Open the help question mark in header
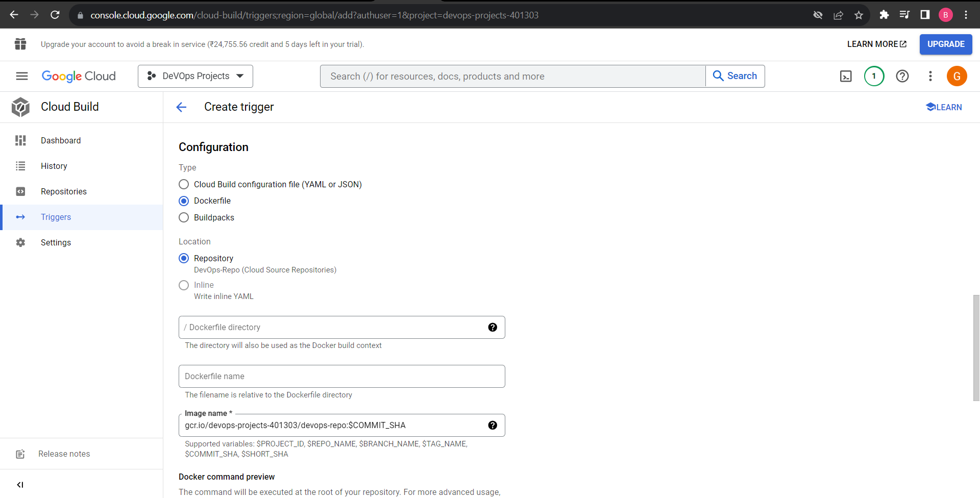Viewport: 980px width, 498px height. click(x=902, y=76)
